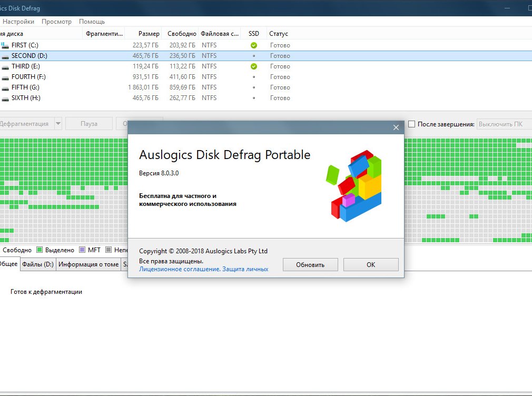The width and height of the screenshot is (532, 396).
Task: Select the SIXTH (H:) disk row
Action: coord(266,98)
